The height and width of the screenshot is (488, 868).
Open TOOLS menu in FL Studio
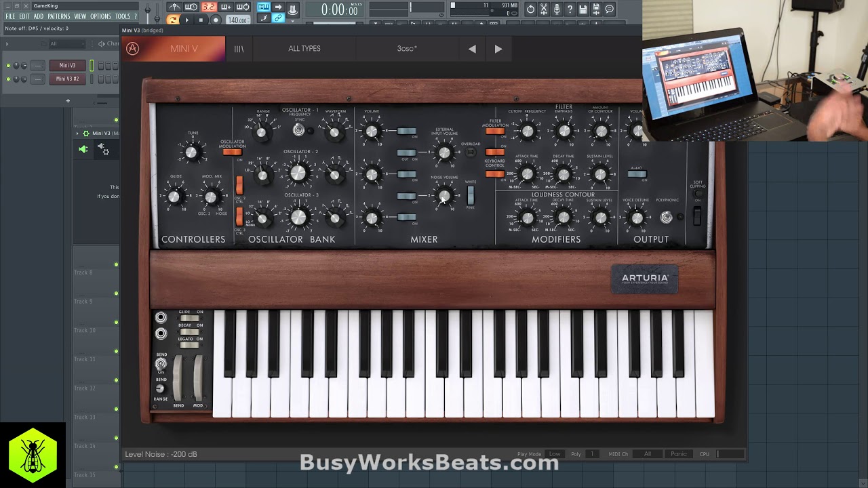(123, 16)
